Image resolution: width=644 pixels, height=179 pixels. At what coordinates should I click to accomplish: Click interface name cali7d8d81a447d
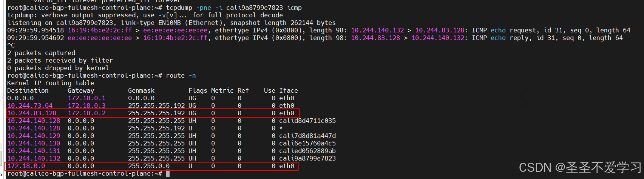307,136
